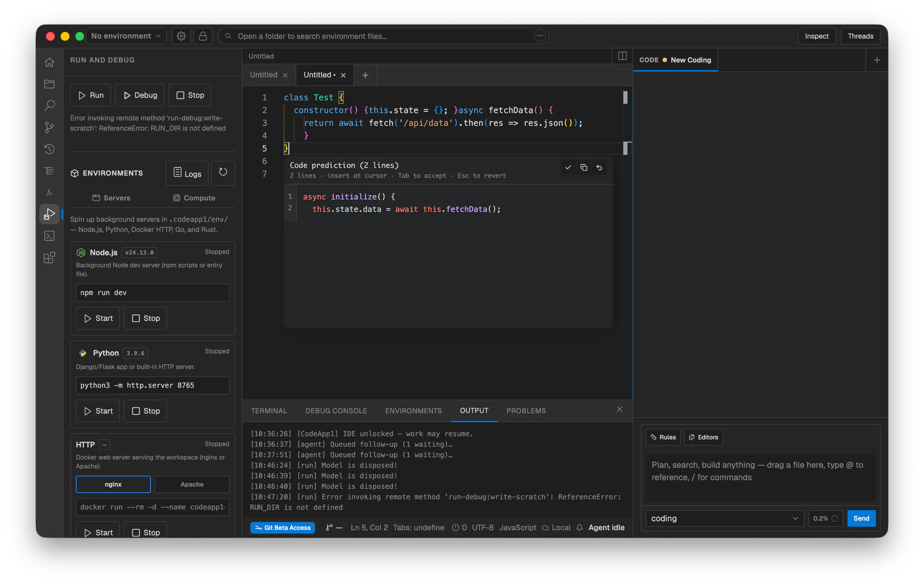Viewport: 924px width, 585px height.
Task: Collapse HTTP card with the minus toggle
Action: [104, 444]
